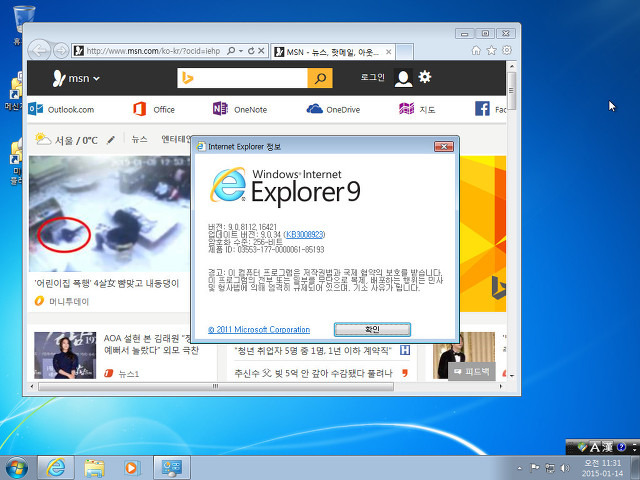Open Favorites with the star icon
640x480 pixels.
[491, 50]
